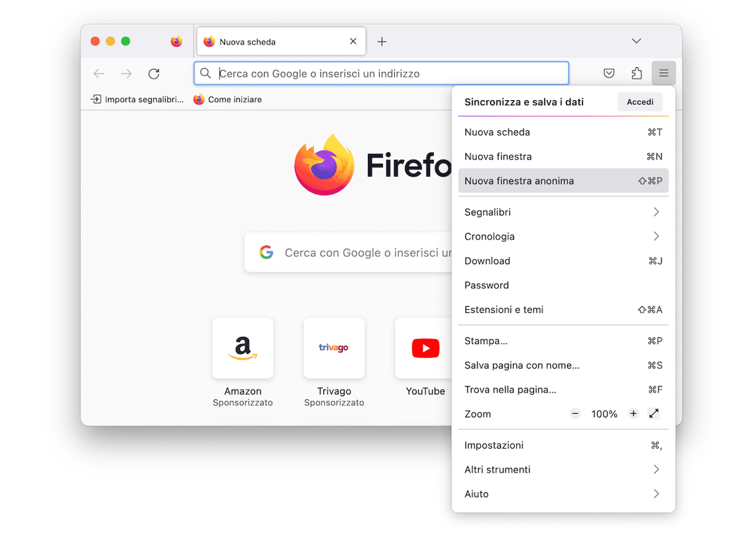Reset zoom by clicking 100%
The image size is (756, 550).
click(604, 414)
